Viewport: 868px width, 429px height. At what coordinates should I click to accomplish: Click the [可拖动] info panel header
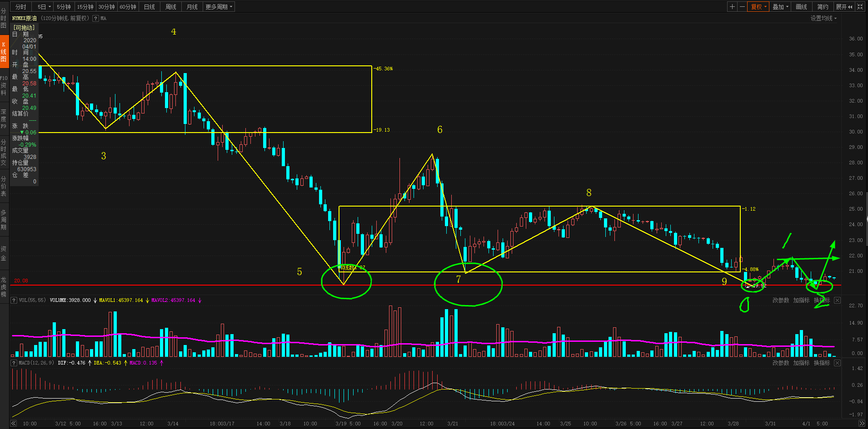24,28
